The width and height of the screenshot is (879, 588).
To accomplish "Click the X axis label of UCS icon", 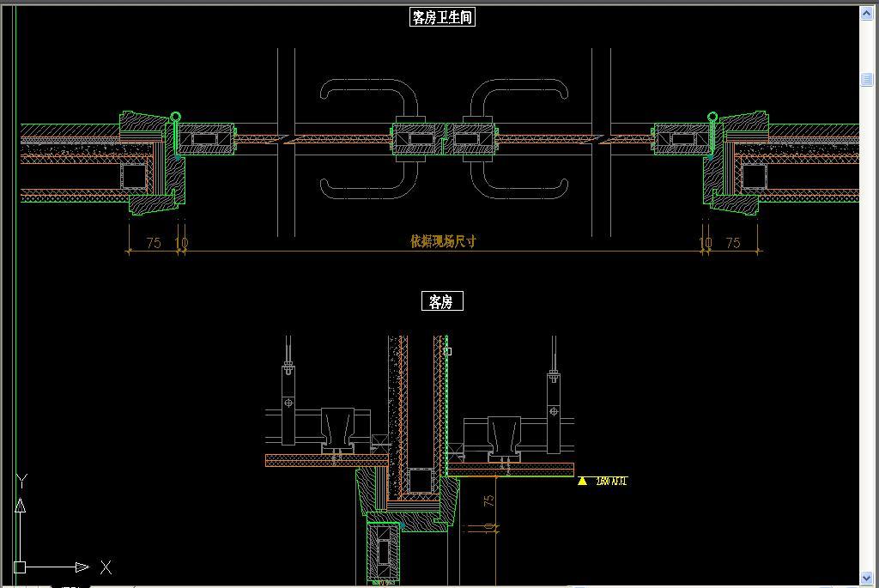I will click(106, 567).
